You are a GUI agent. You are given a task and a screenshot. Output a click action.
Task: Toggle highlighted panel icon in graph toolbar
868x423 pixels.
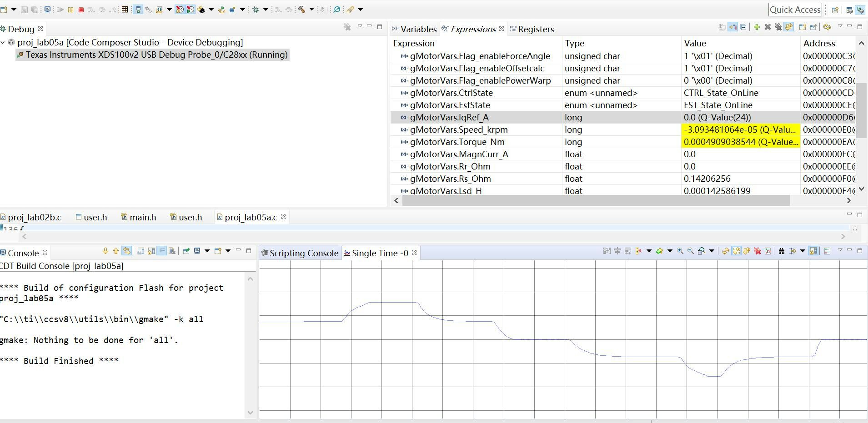tap(813, 251)
